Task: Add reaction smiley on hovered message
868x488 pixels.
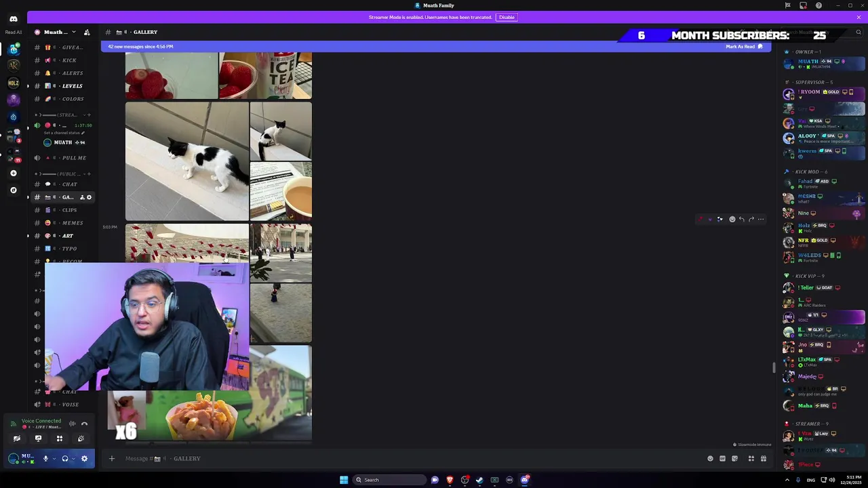Action: (x=732, y=219)
